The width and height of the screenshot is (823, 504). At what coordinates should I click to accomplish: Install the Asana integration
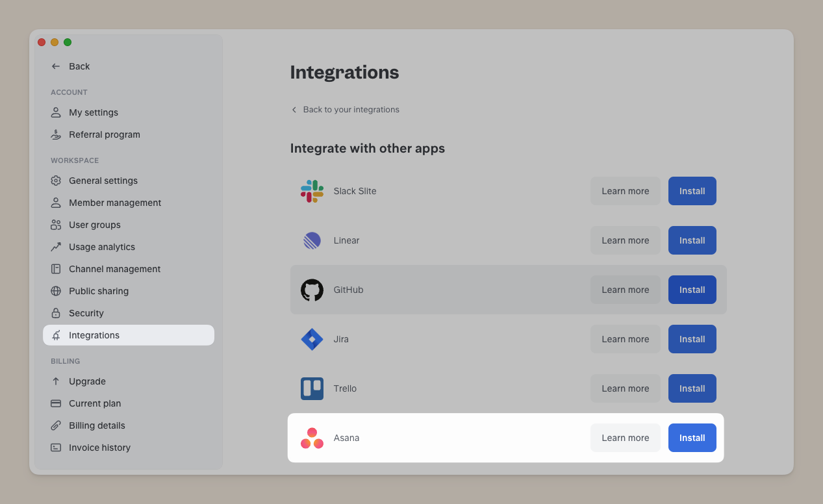[x=692, y=438]
